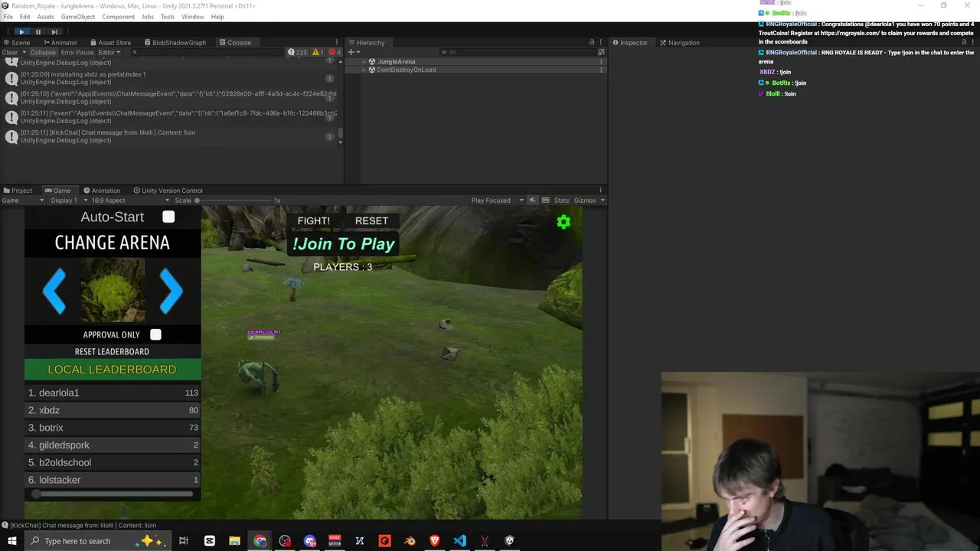980x551 pixels.
Task: Switch to the Asset Store tab
Action: click(x=111, y=43)
